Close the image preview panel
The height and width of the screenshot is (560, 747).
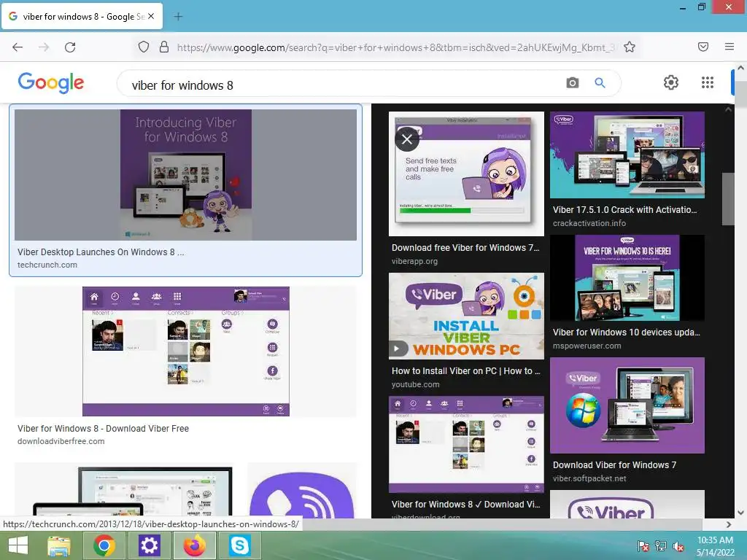click(407, 139)
